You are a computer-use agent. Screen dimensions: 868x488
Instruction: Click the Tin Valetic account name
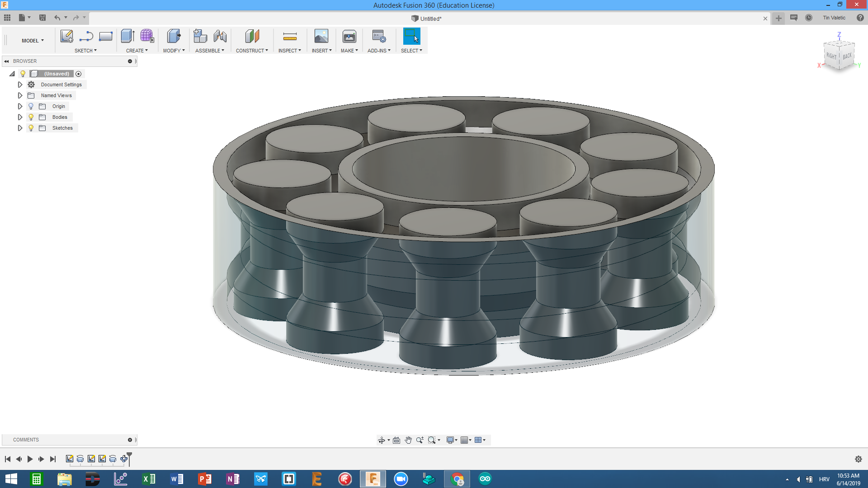[834, 18]
